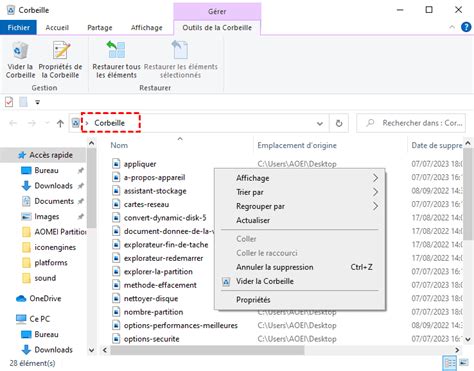Open Regrouper par submenu
Image resolution: width=474 pixels, height=371 pixels.
tap(300, 206)
